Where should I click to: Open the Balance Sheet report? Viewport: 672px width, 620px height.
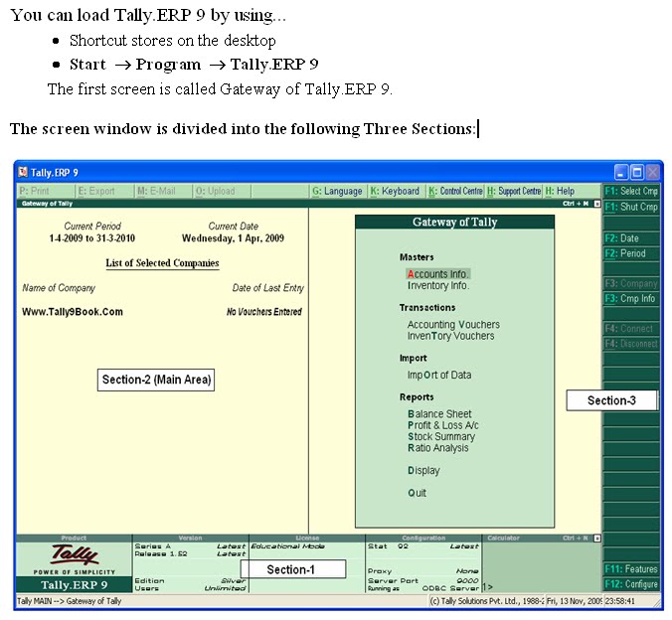tap(439, 414)
